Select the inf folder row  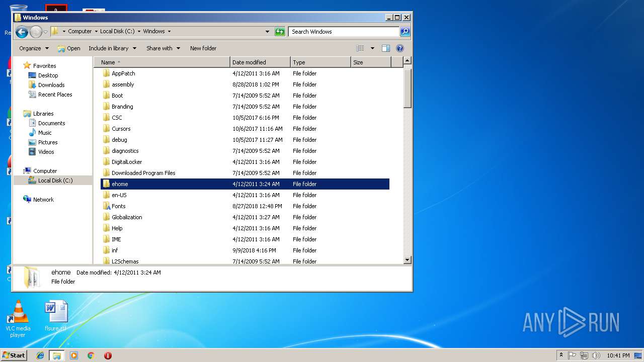tap(245, 250)
